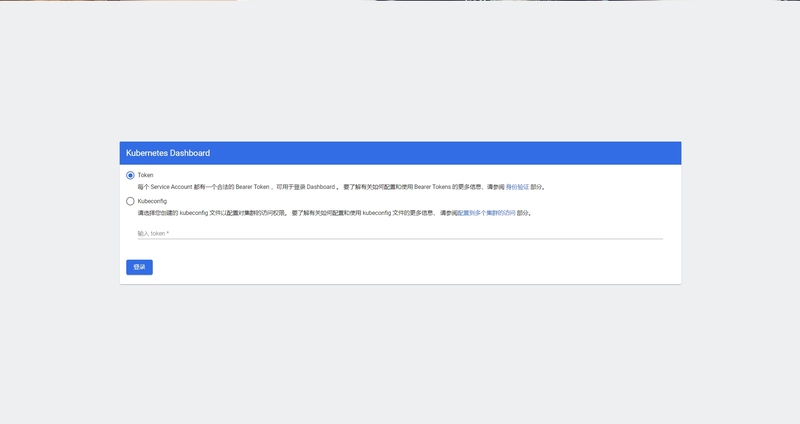Open the 身份验证 authentication link
Viewport: 800px width, 424px height.
[517, 187]
